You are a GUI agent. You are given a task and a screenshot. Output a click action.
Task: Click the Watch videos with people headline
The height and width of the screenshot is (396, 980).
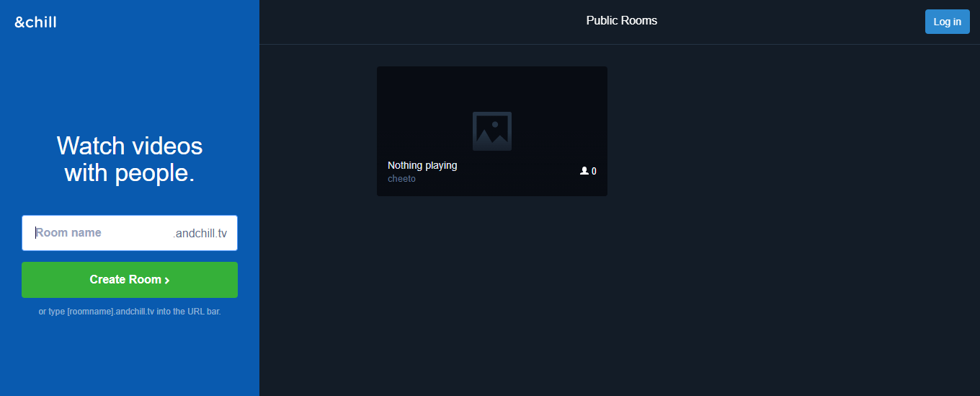pyautogui.click(x=130, y=159)
